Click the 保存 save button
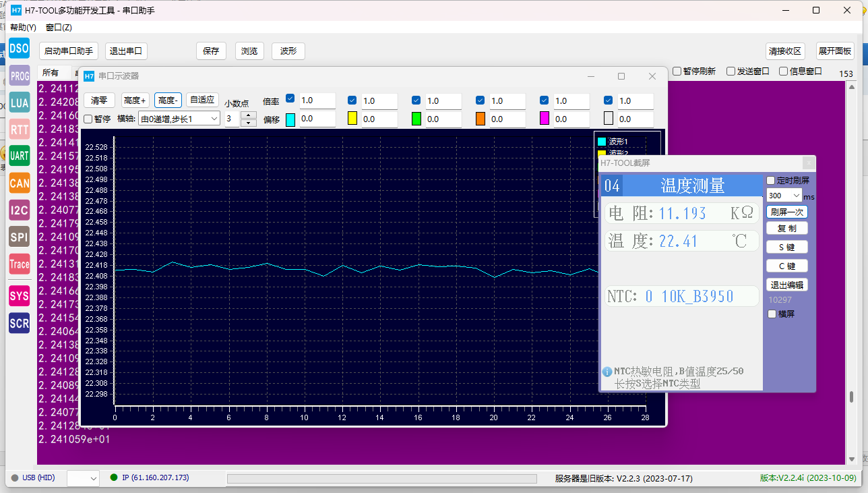Screen dimensions: 868x493 tap(211, 51)
